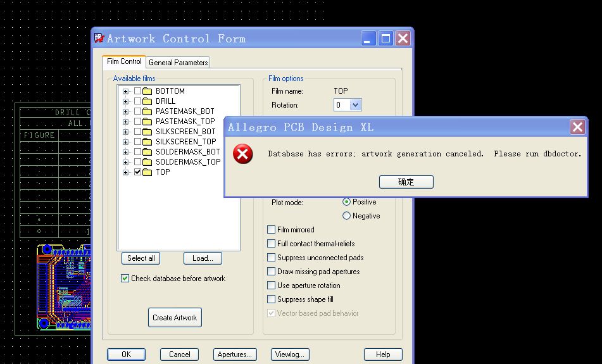The height and width of the screenshot is (364, 602).
Task: Click OK in Artwork Control Form
Action: click(127, 355)
